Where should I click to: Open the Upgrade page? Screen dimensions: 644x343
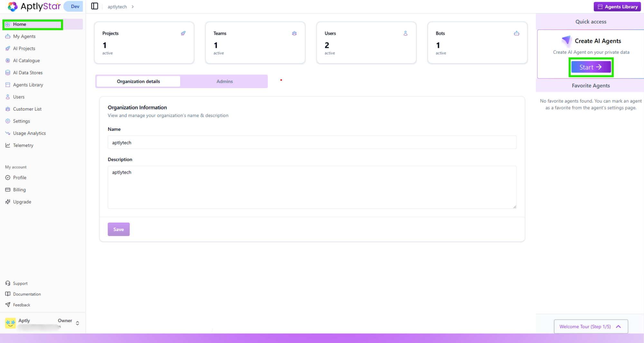point(22,202)
